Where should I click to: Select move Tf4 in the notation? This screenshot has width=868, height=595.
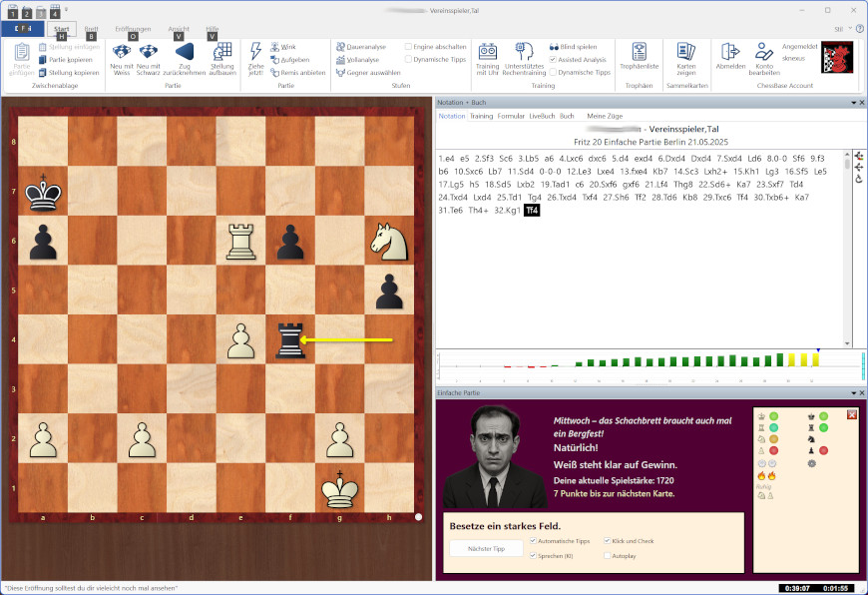coord(534,211)
